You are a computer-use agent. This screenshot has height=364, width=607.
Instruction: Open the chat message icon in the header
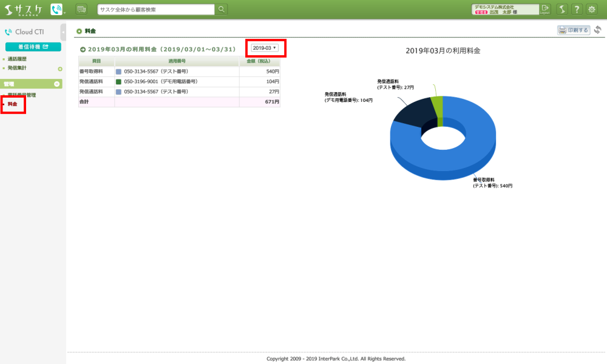81,9
